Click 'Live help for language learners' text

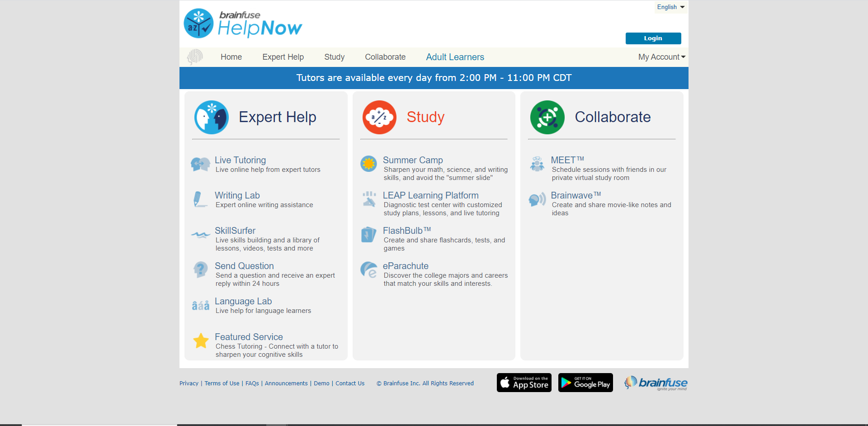(263, 311)
